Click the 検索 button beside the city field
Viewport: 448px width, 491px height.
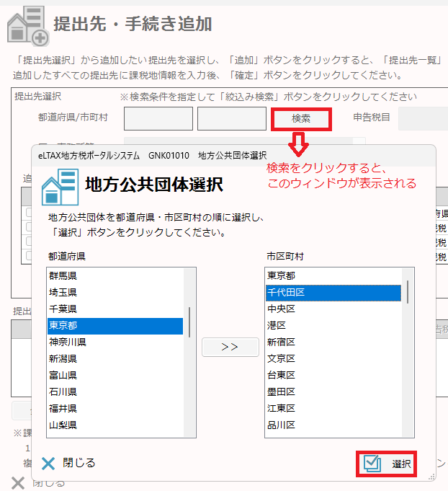(x=301, y=119)
